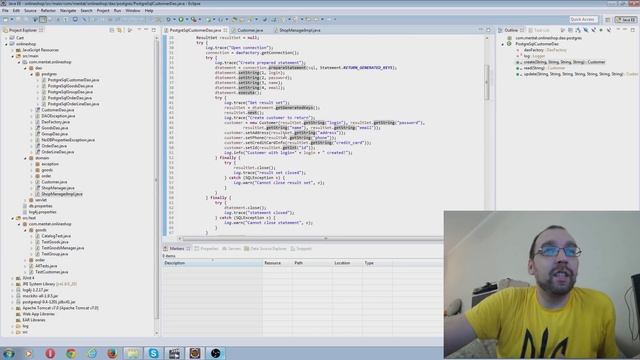Screen dimensions: 640x360
Task: Expand Apache Tomcat v7.0 library node
Action: (x=13, y=308)
